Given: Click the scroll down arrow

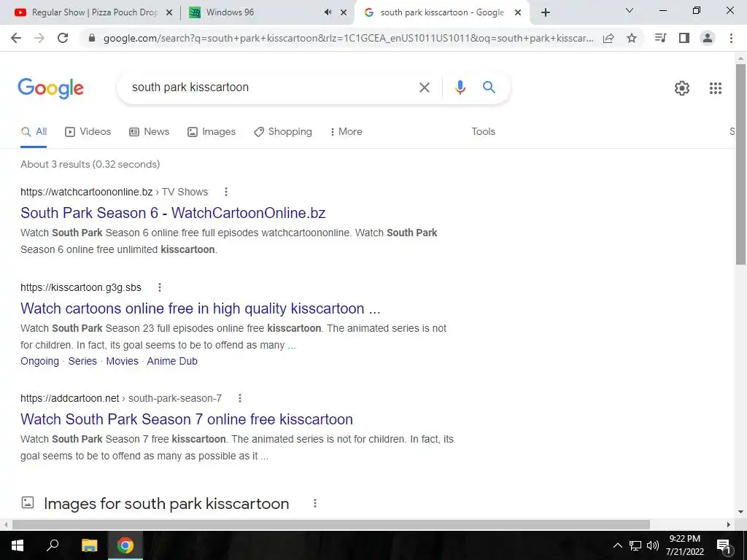Looking at the screenshot, I should tap(740, 512).
